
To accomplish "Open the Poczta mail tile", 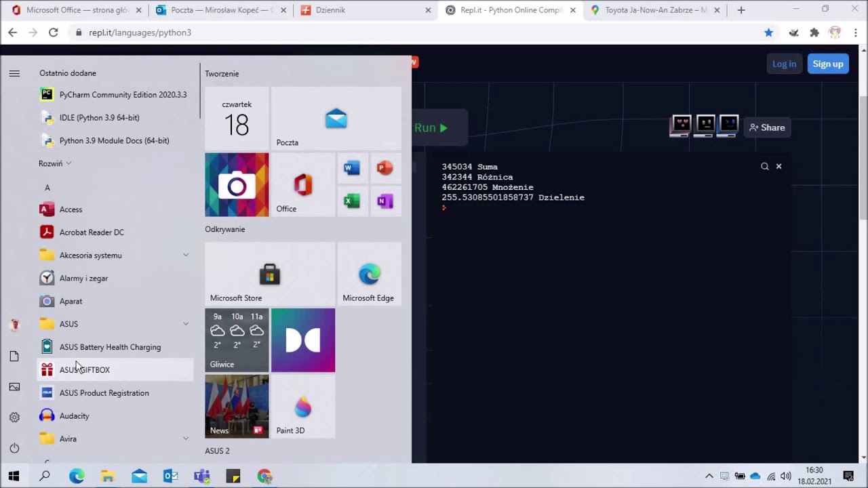I will point(336,119).
